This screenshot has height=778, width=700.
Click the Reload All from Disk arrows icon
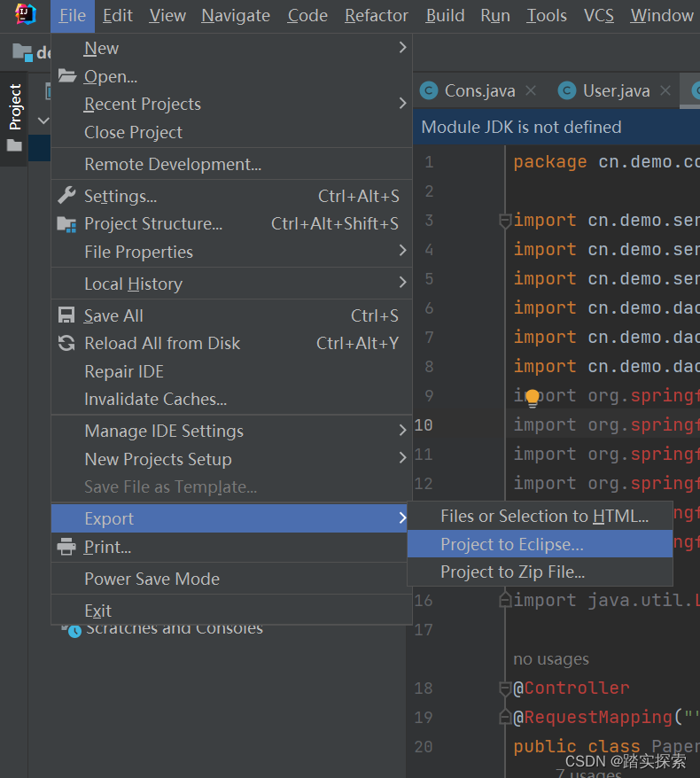[66, 343]
